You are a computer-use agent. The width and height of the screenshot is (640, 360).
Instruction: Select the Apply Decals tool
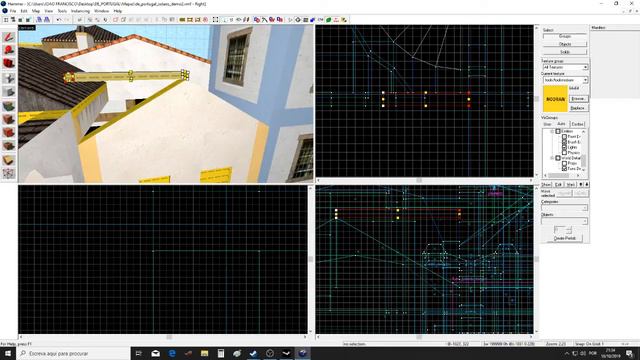point(9,132)
